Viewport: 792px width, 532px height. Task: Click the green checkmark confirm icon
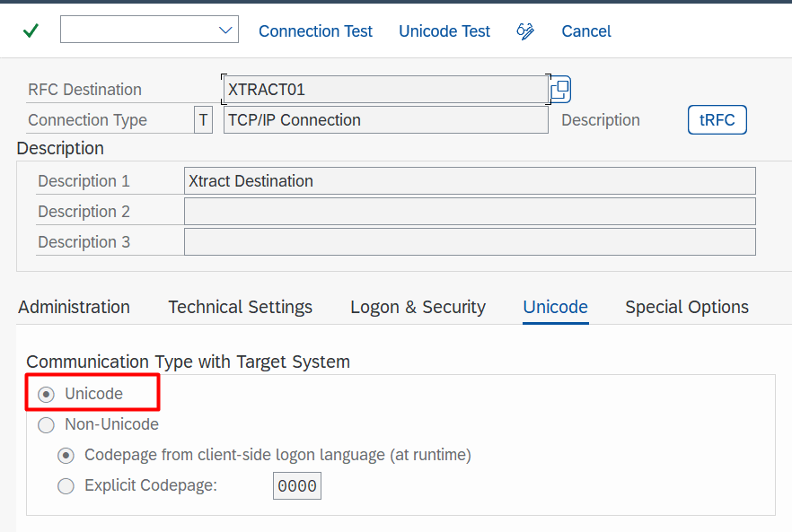click(31, 31)
